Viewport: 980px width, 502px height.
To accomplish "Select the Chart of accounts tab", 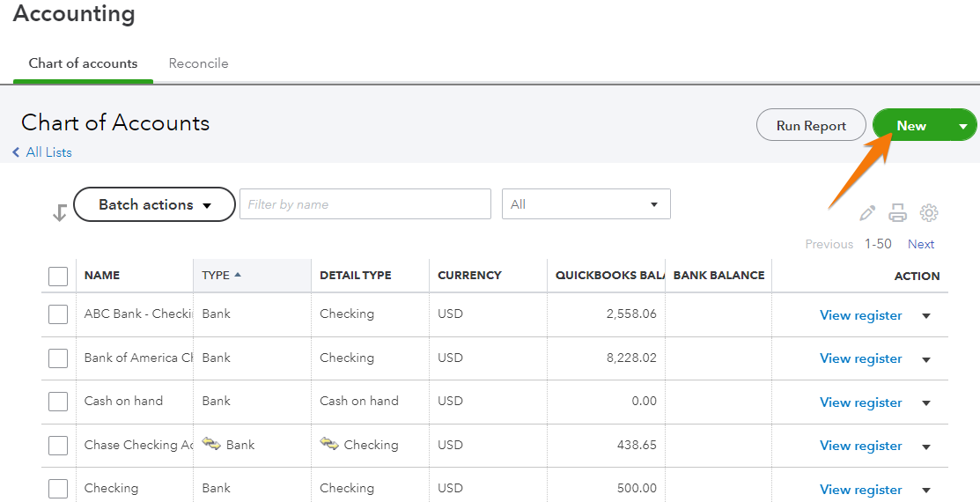I will coord(83,63).
